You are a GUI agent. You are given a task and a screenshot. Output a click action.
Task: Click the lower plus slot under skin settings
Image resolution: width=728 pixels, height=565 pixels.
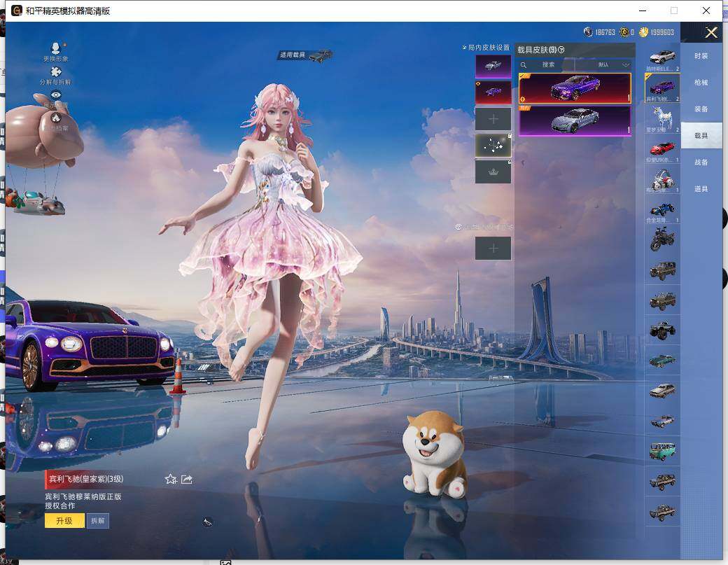[x=493, y=249]
